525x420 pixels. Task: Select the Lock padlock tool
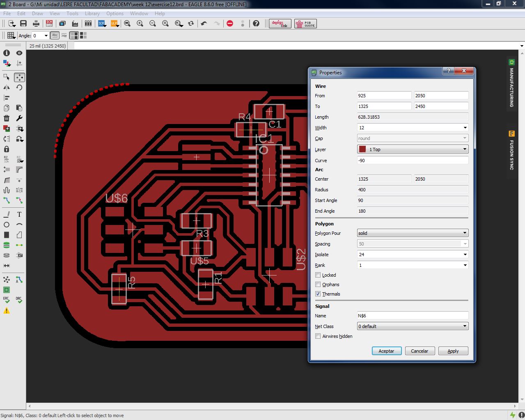(7, 149)
